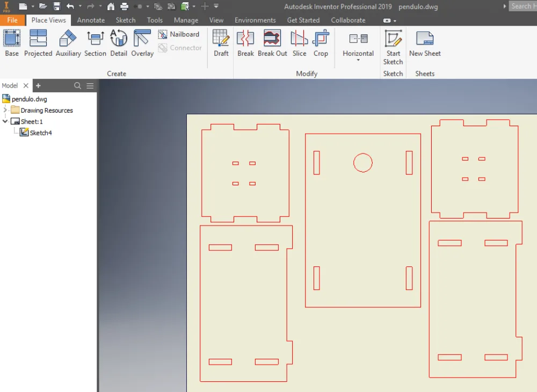The height and width of the screenshot is (392, 537).
Task: Select Sketch4 in the browser tree
Action: pyautogui.click(x=41, y=133)
